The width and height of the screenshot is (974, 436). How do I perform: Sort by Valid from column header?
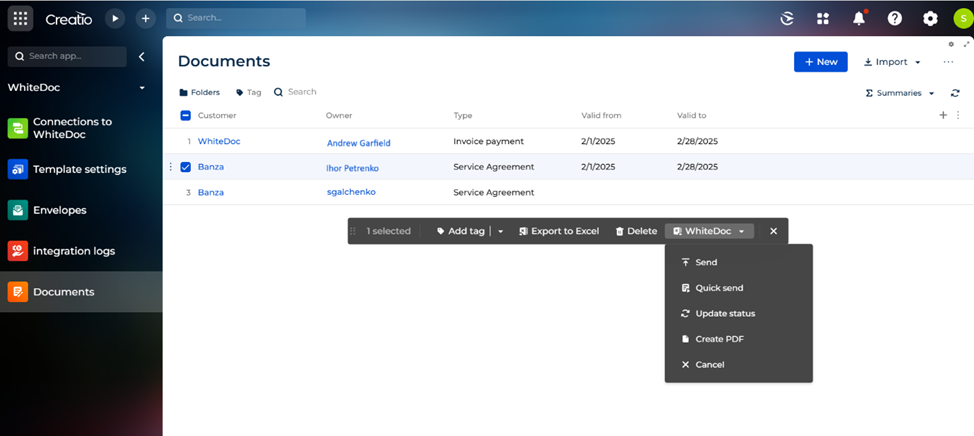pyautogui.click(x=601, y=116)
